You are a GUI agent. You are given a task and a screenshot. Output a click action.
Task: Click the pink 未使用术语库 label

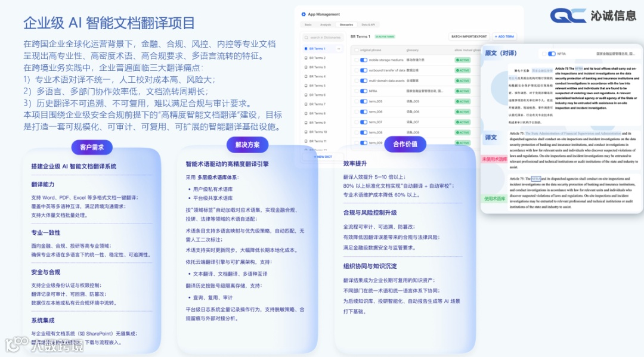point(494,159)
